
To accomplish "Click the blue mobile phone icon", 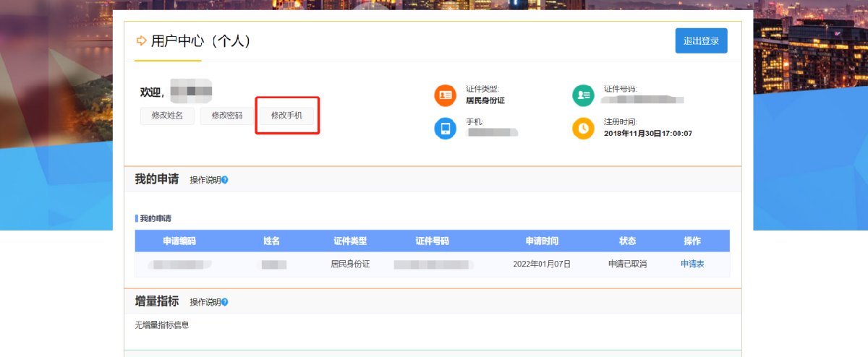I will click(x=445, y=129).
